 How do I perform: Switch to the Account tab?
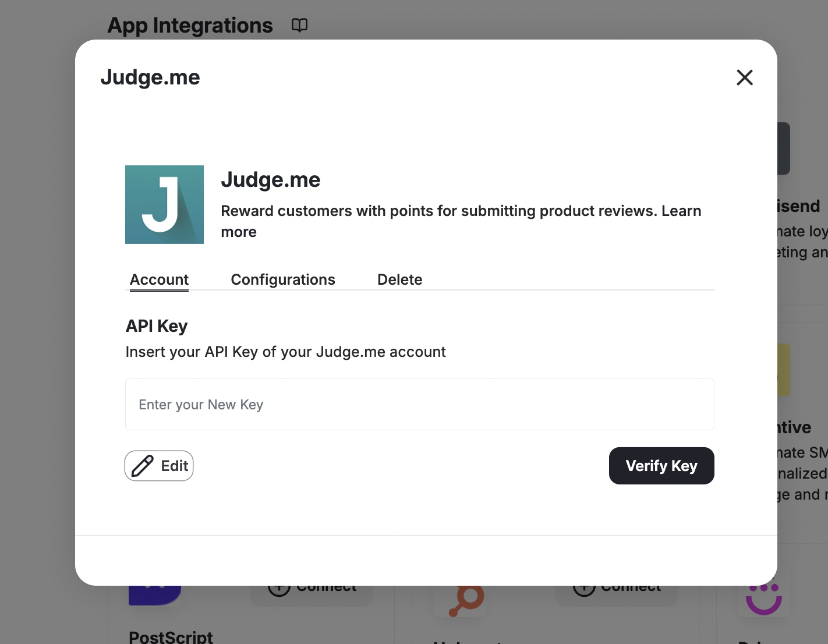coord(159,279)
